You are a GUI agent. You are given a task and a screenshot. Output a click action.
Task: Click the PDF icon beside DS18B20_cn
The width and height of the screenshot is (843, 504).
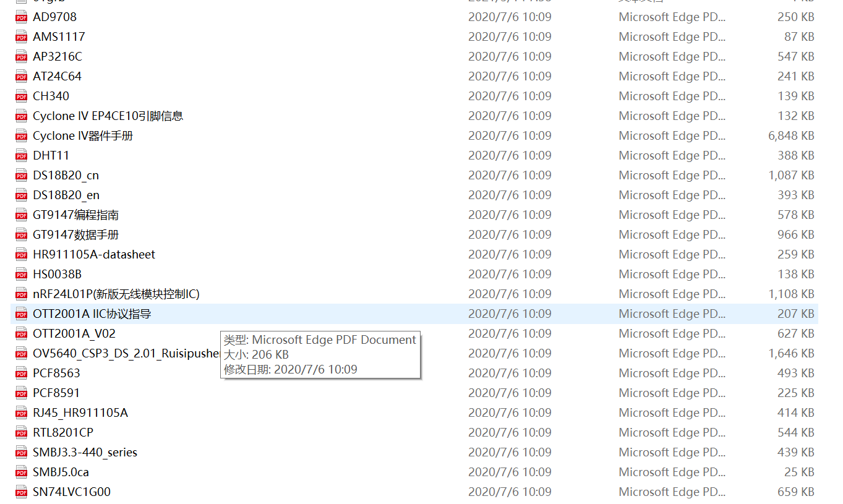(22, 176)
